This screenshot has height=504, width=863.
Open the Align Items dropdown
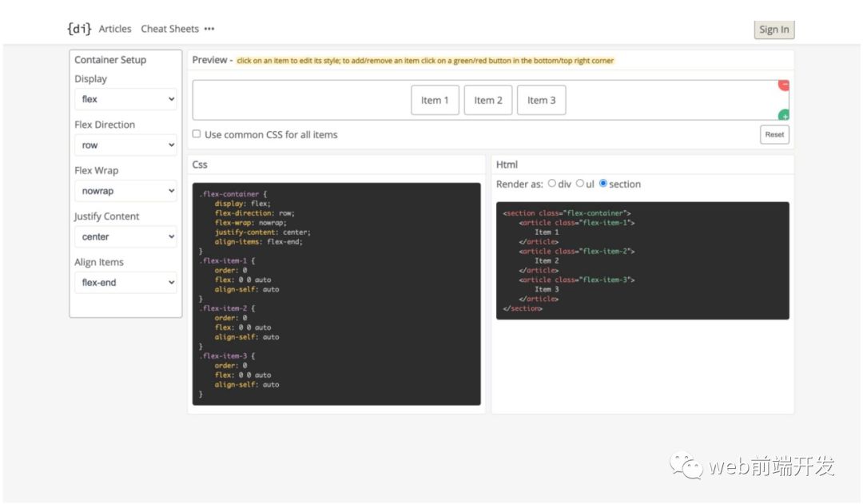pos(125,282)
